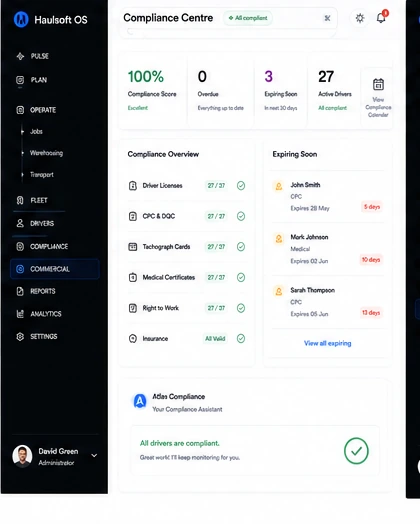Click the 100% Compliance Score value

146,77
